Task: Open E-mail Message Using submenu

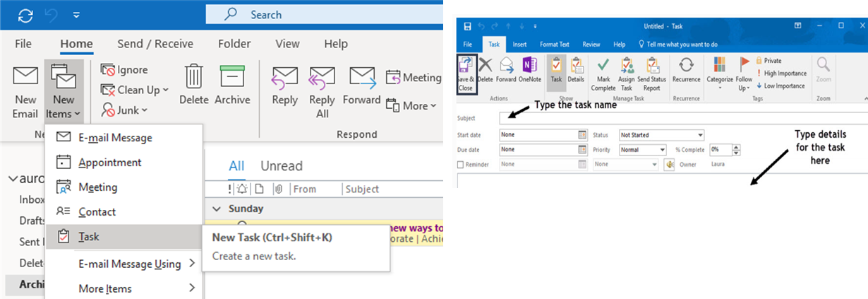Action: tap(123, 264)
